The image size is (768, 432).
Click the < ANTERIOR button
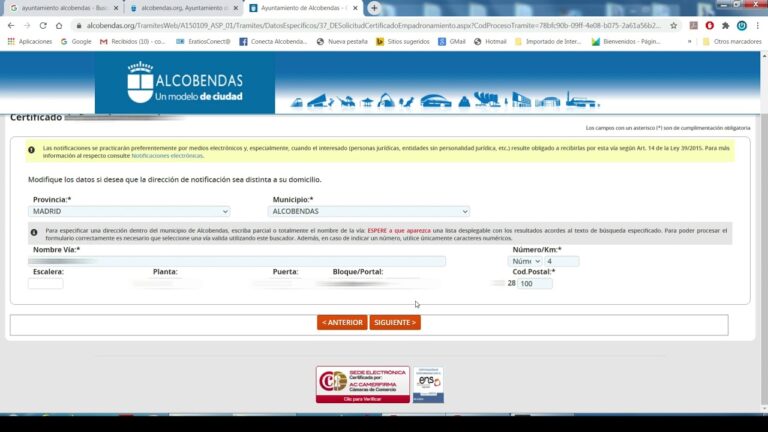342,322
